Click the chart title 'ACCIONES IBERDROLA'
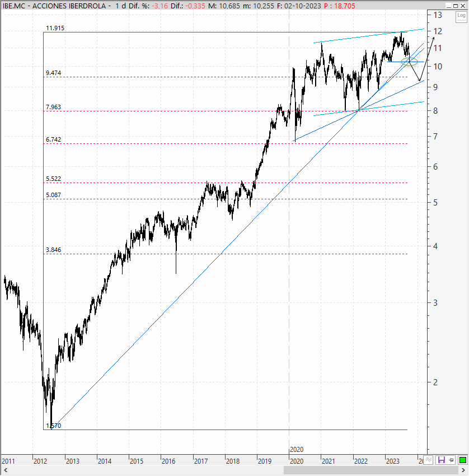Image resolution: width=469 pixels, height=476 pixels. [x=69, y=6]
